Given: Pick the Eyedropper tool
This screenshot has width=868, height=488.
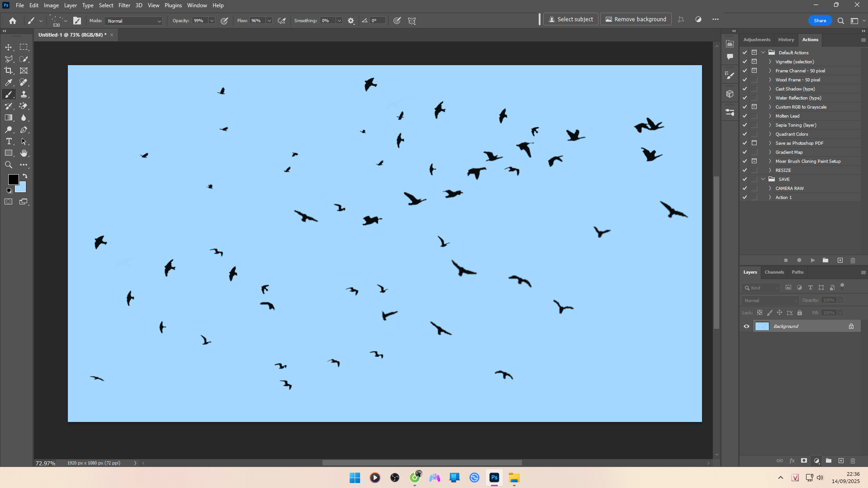Looking at the screenshot, I should 9,82.
